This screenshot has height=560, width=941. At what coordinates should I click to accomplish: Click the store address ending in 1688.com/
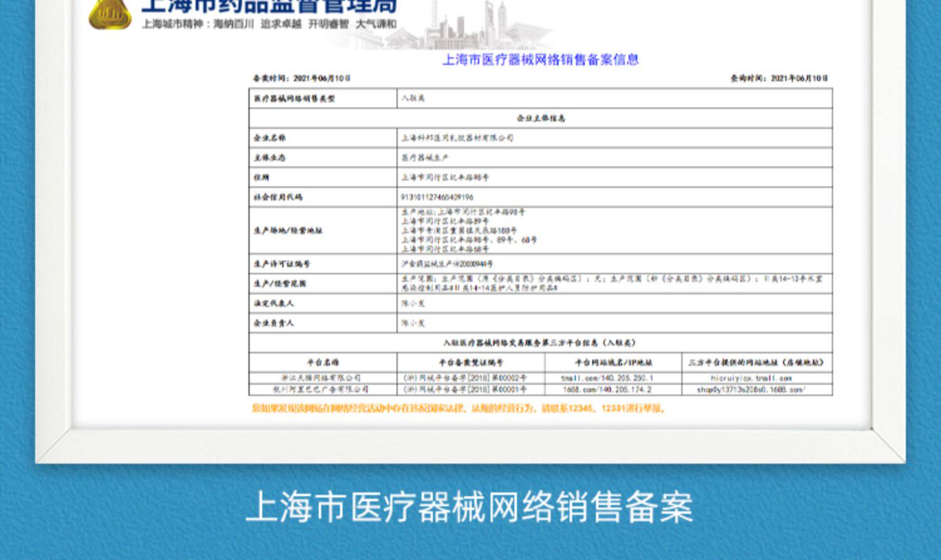[x=751, y=389]
